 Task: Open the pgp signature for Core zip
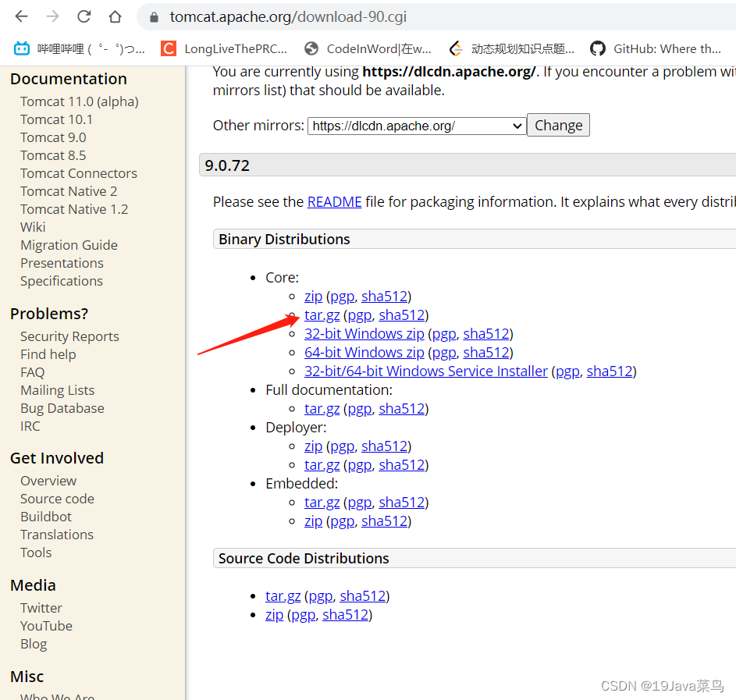[342, 297]
